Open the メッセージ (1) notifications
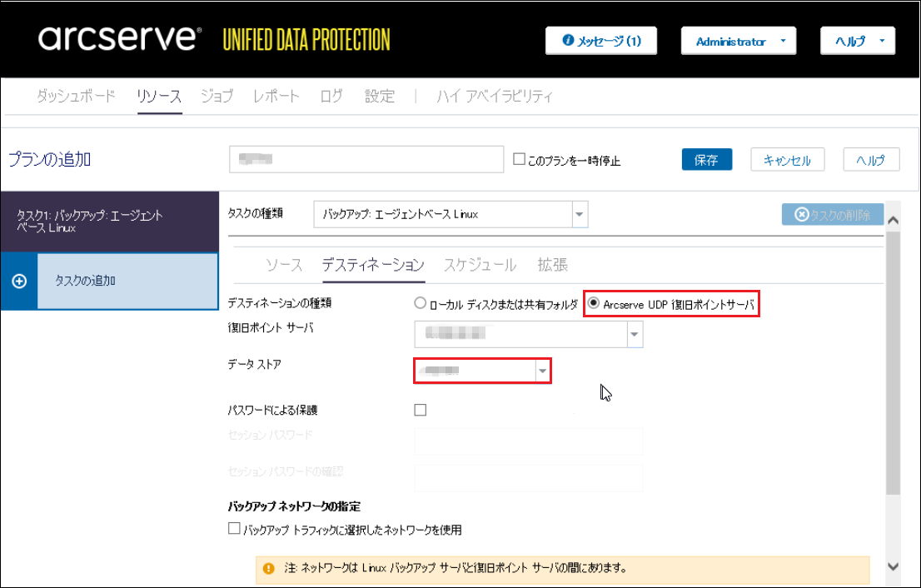 point(601,41)
